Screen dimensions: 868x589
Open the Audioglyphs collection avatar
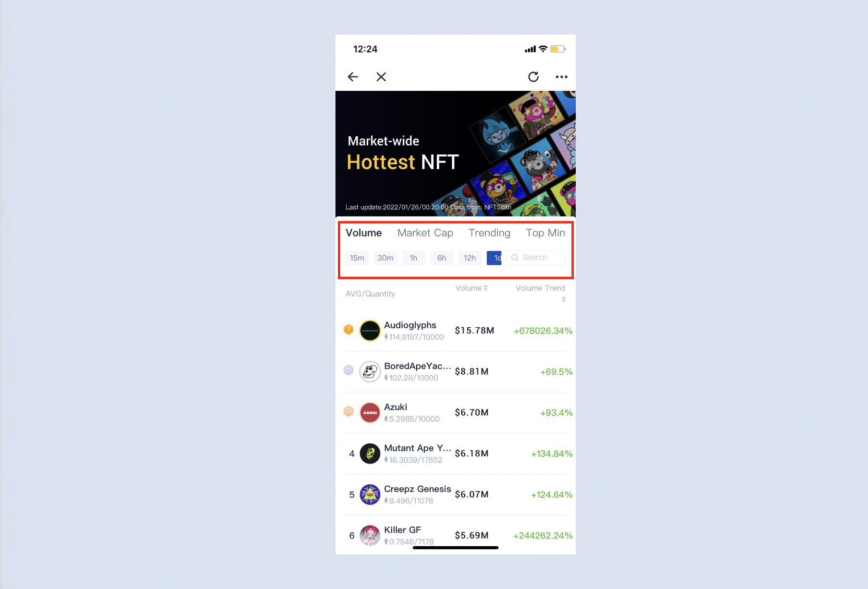pyautogui.click(x=370, y=331)
